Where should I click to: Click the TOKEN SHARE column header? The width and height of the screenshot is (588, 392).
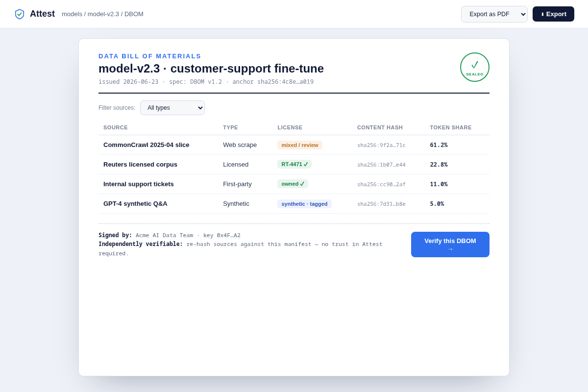click(x=451, y=127)
